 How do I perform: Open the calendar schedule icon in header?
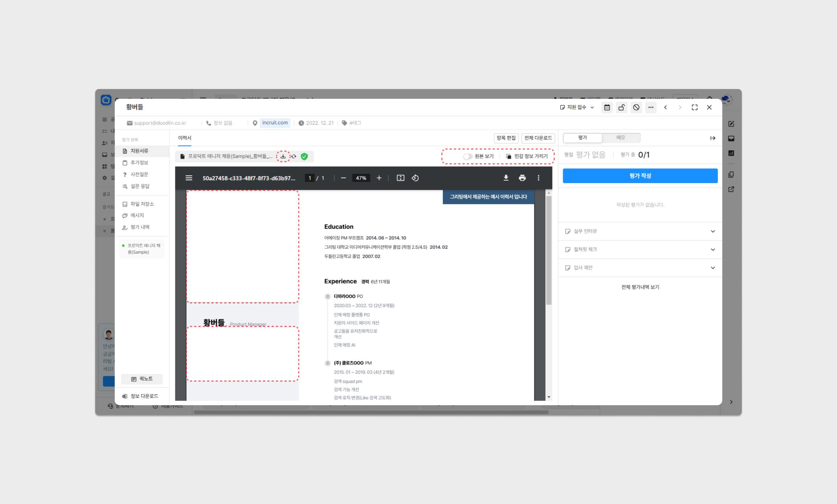point(607,108)
